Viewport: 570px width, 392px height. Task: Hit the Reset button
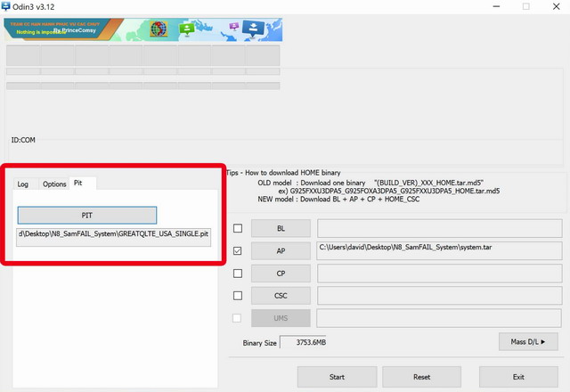click(422, 377)
